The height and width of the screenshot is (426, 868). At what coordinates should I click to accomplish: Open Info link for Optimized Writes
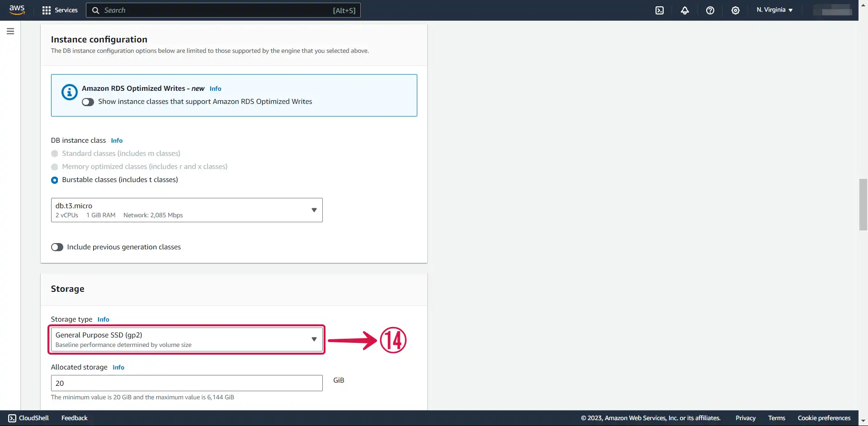[x=215, y=89]
